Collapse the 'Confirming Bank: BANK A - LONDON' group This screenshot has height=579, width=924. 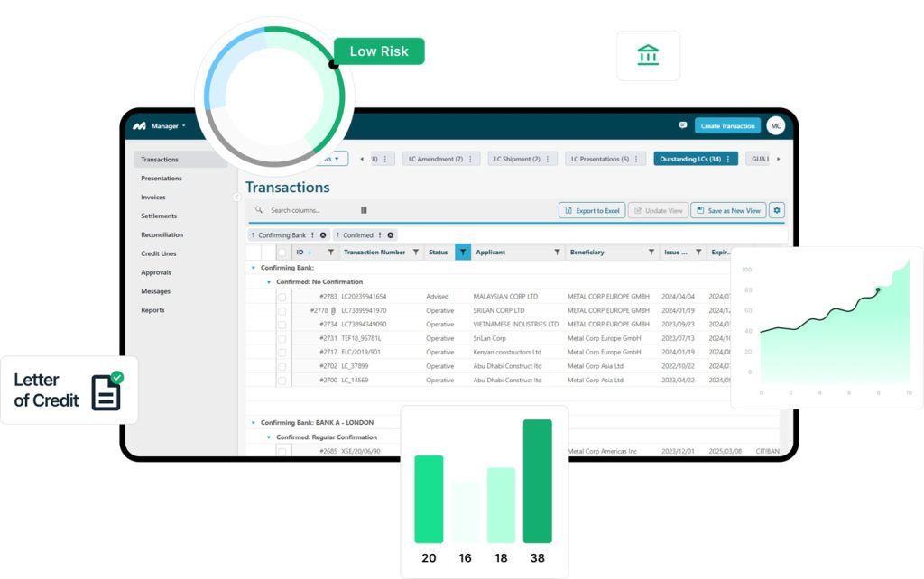(x=253, y=422)
